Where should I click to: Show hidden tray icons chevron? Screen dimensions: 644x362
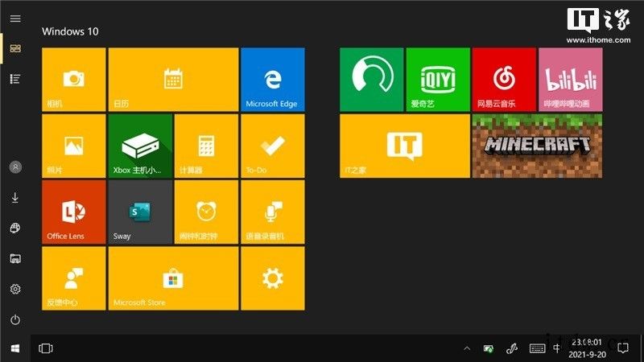pos(467,348)
